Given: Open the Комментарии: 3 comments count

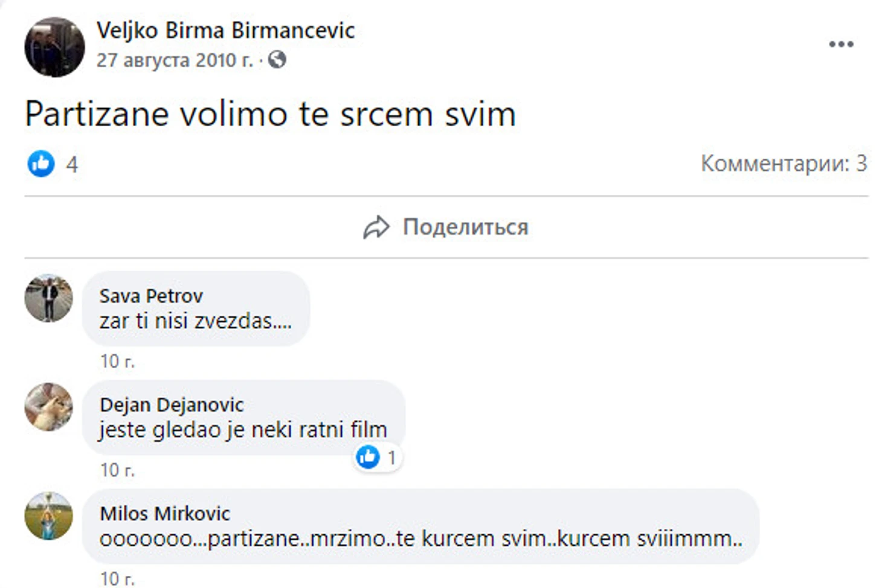Looking at the screenshot, I should pyautogui.click(x=784, y=164).
